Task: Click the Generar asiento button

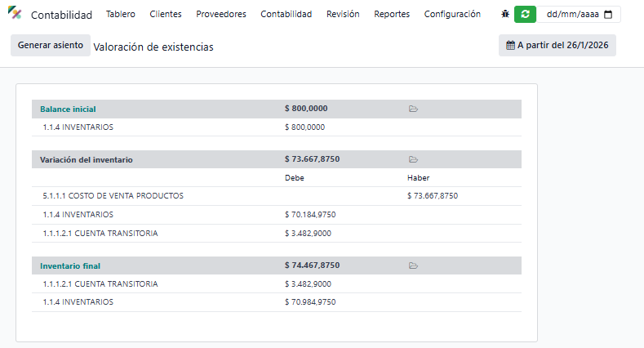Action: click(x=50, y=46)
